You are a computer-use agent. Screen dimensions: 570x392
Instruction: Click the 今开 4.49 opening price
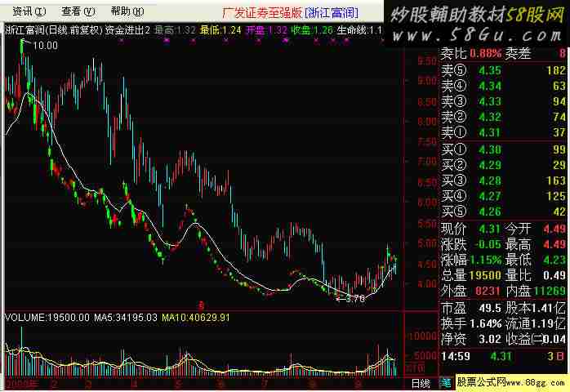(x=554, y=229)
